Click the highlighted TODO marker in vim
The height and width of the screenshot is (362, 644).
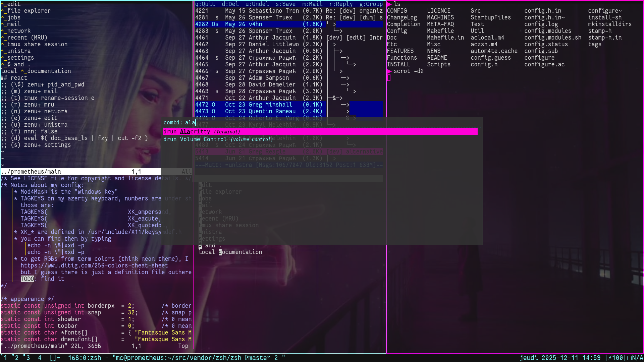(x=27, y=279)
